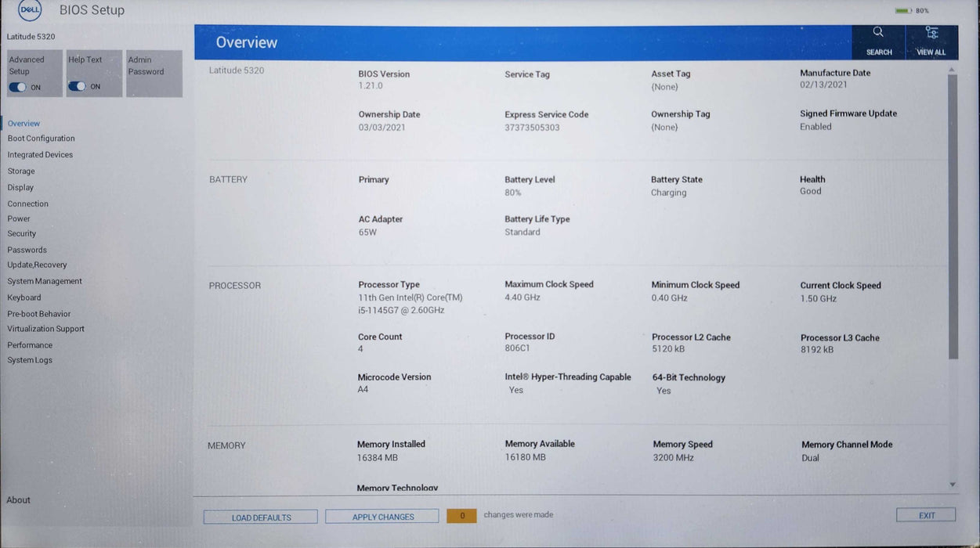Click the orange changes counter

(462, 516)
